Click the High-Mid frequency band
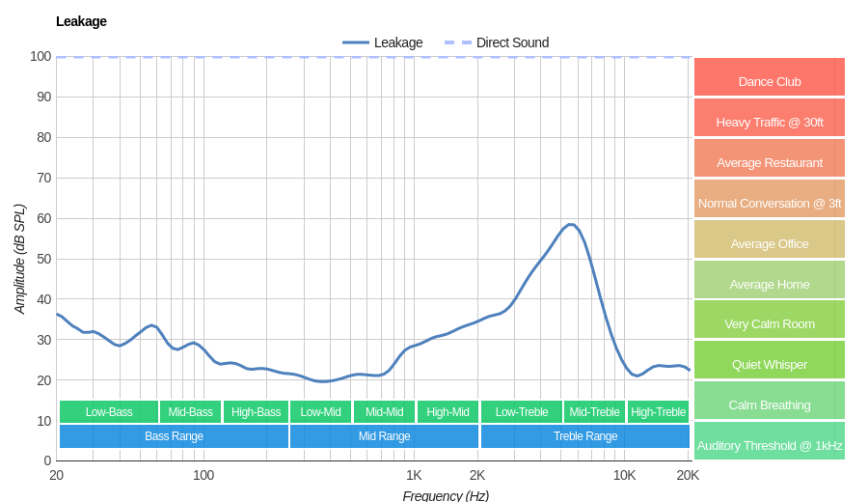The image size is (868, 502). (448, 412)
